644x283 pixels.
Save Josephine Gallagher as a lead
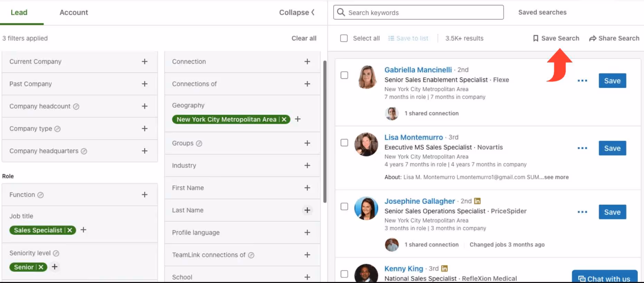click(612, 212)
